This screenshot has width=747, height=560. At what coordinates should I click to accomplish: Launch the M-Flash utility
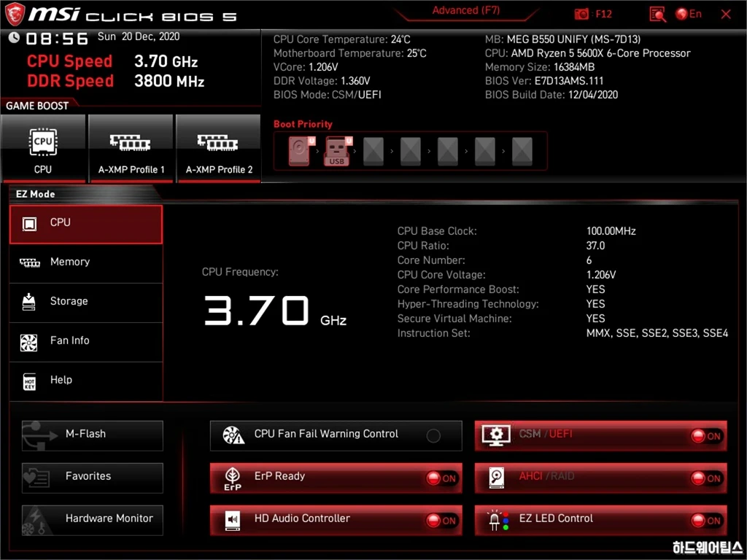[x=93, y=435]
